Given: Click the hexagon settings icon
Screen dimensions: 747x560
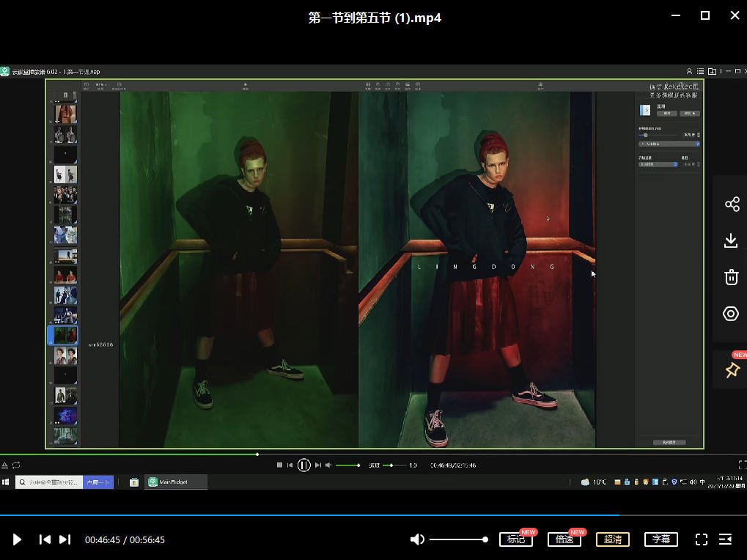Looking at the screenshot, I should tap(731, 314).
